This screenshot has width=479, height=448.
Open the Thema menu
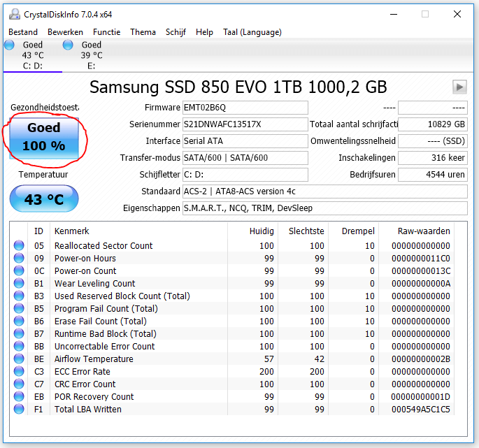[143, 32]
